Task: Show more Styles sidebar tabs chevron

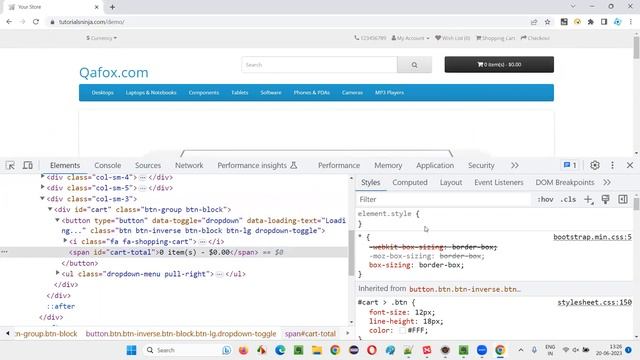Action: click(607, 182)
